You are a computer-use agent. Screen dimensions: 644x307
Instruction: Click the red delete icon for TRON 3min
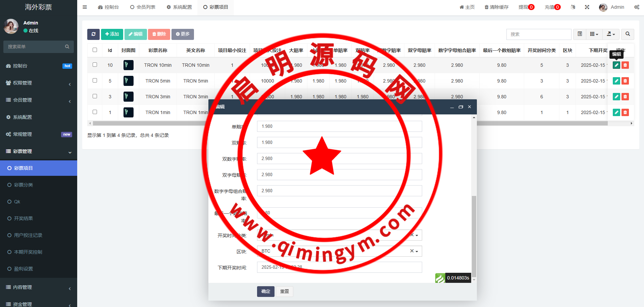tap(625, 97)
